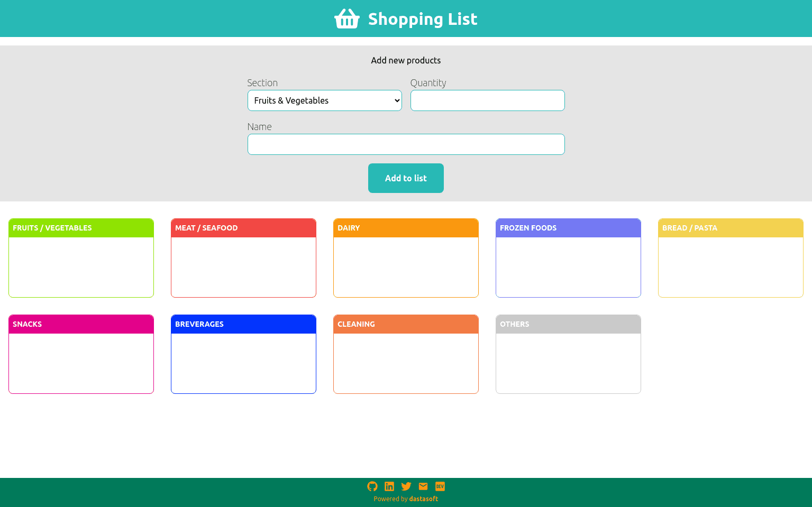Select the Others gray section header
This screenshot has height=507, width=812.
click(x=568, y=324)
